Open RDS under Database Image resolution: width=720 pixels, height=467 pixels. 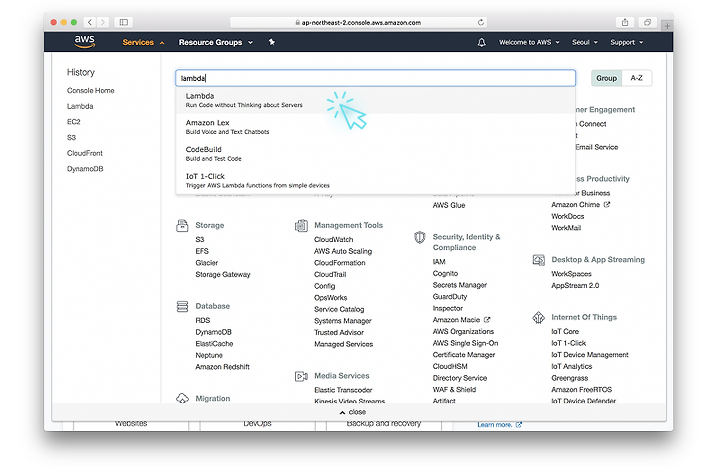tap(202, 320)
